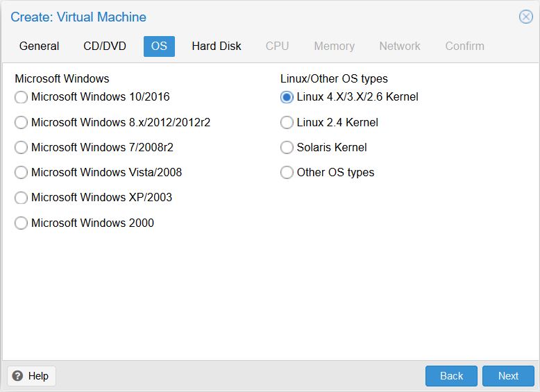Open the Help button
Image resolution: width=540 pixels, height=392 pixels.
pos(31,376)
